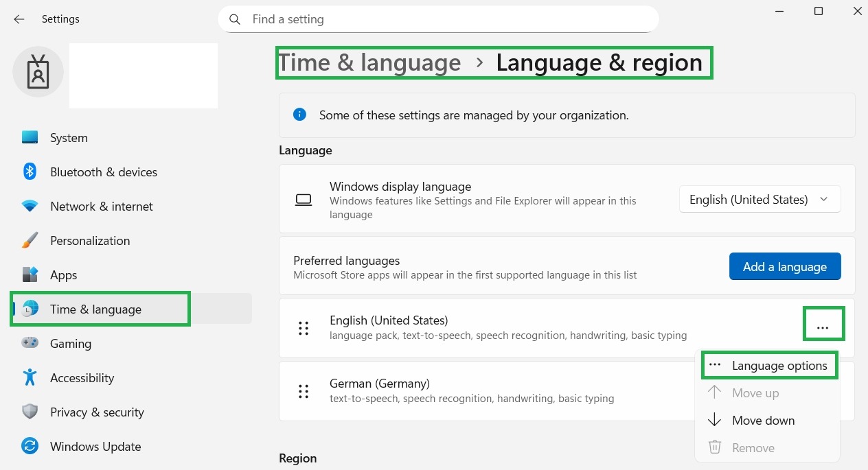Click the System monitor icon
Image resolution: width=868 pixels, height=470 pixels.
click(30, 137)
